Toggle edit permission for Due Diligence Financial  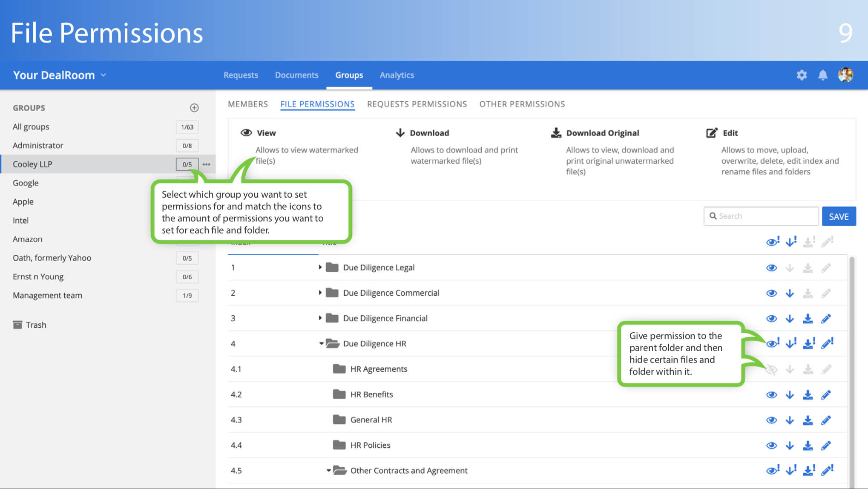826,319
